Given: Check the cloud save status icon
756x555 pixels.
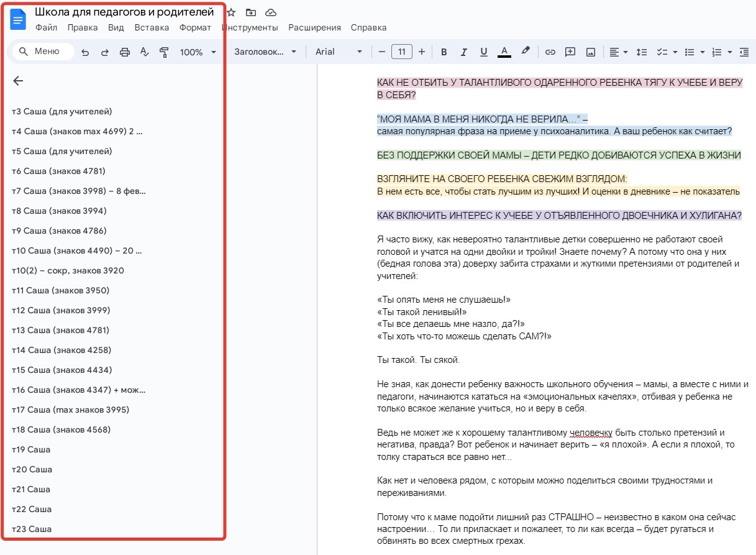Looking at the screenshot, I should coord(270,12).
